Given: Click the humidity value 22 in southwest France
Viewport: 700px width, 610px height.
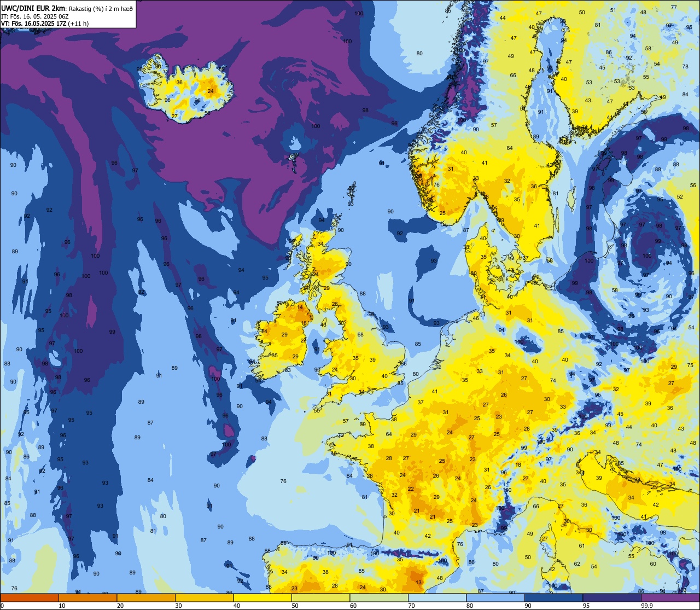Looking at the screenshot, I should click(411, 489).
